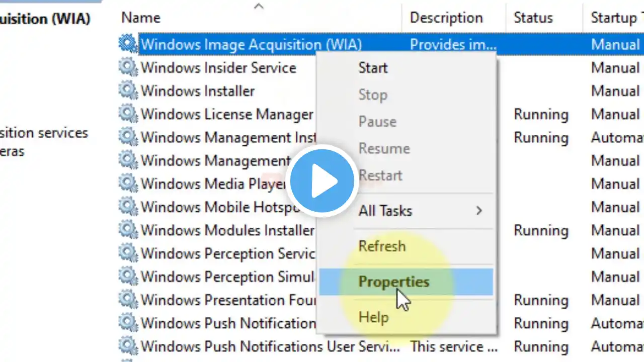644x362 pixels.
Task: Click the Windows Modules Installer gear icon
Action: point(128,230)
